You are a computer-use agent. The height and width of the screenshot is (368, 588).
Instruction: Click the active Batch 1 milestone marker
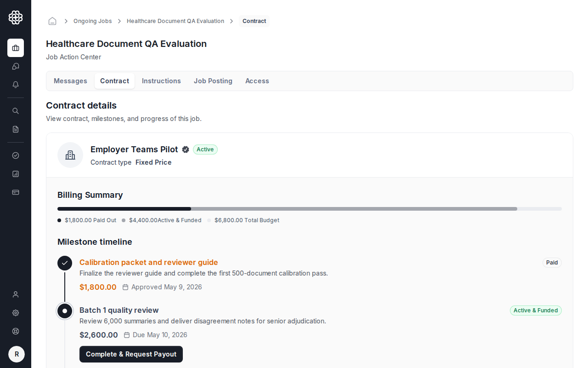[65, 311]
